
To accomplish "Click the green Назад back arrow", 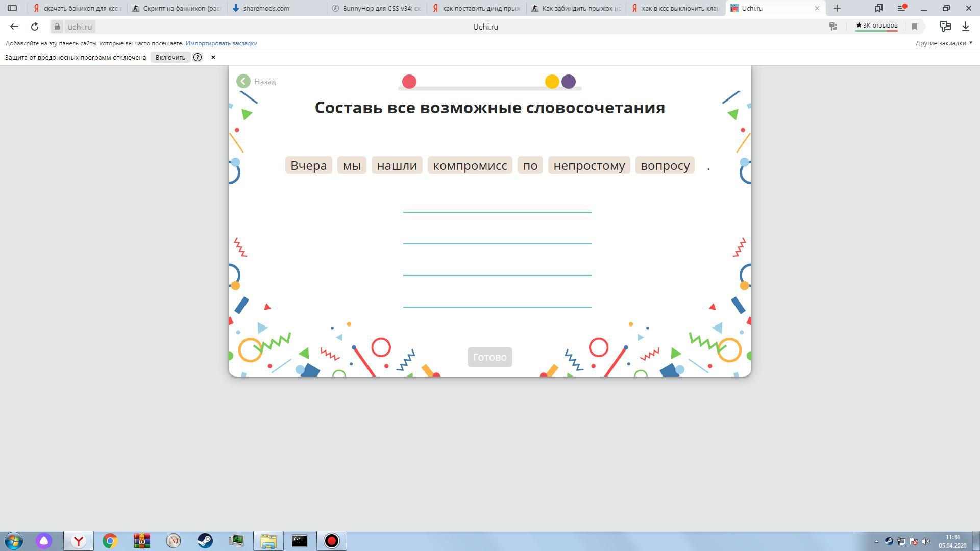I will [x=243, y=82].
